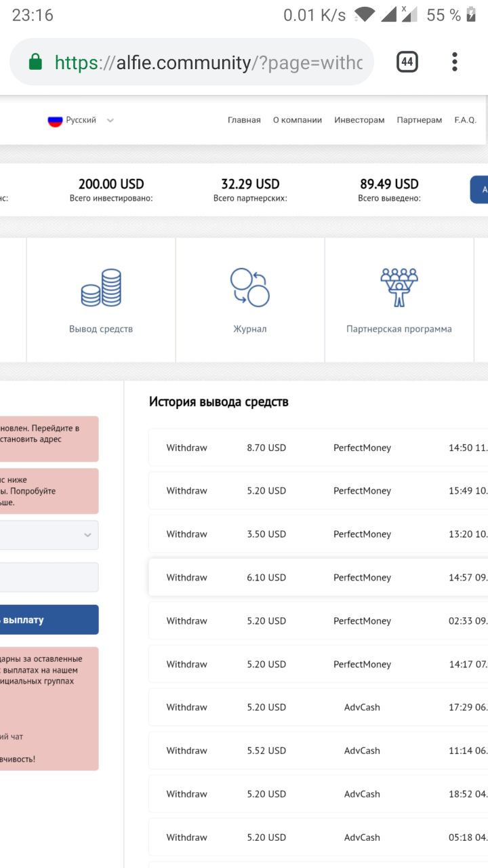This screenshot has height=868, width=488.
Task: Click the 05:18 AdvCash withdrawal entry
Action: pyautogui.click(x=318, y=837)
